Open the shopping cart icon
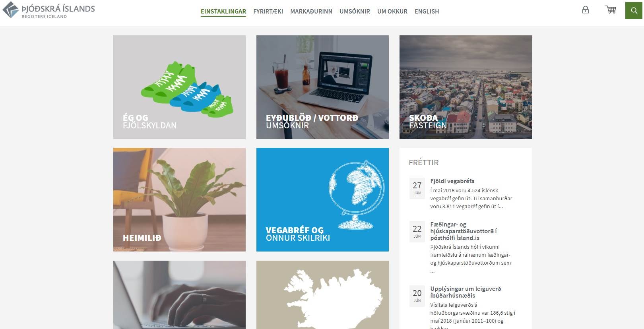 click(x=611, y=10)
